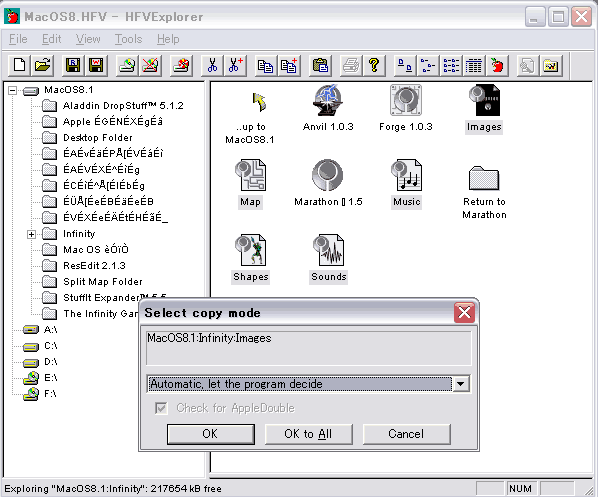The width and height of the screenshot is (598, 497).
Task: Open the View menu
Action: [88, 39]
